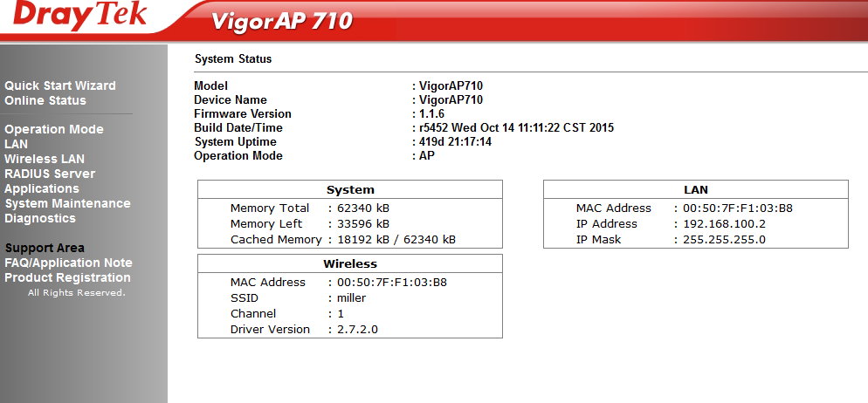The image size is (868, 403).
Task: Select system uptime 419d 21:17:14
Action: pyautogui.click(x=455, y=142)
